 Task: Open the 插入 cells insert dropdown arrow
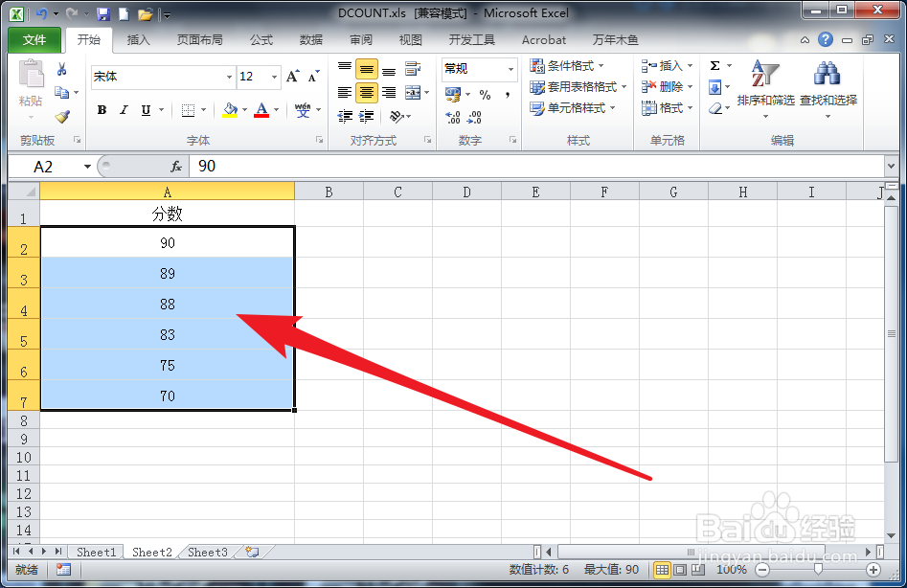tap(691, 66)
